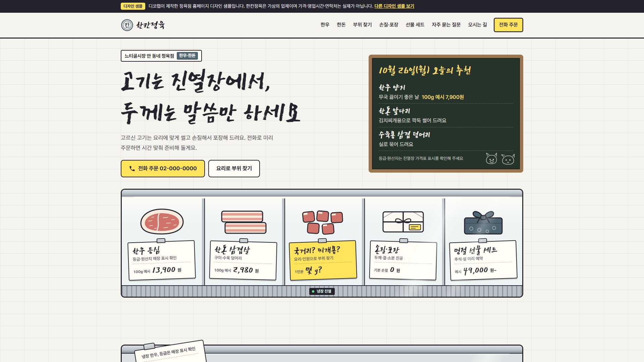Select the dark gift box with bow illustration
This screenshot has height=362, width=644.
click(483, 223)
